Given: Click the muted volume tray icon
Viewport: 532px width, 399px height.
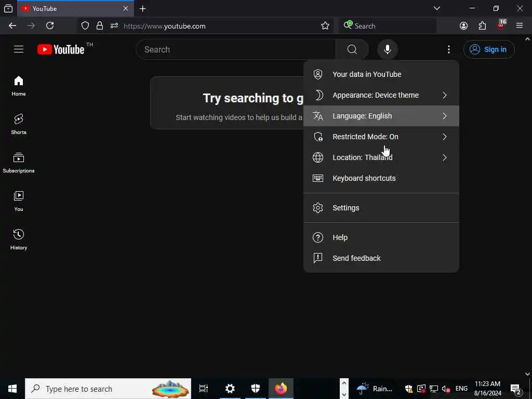Looking at the screenshot, I should coord(446,389).
